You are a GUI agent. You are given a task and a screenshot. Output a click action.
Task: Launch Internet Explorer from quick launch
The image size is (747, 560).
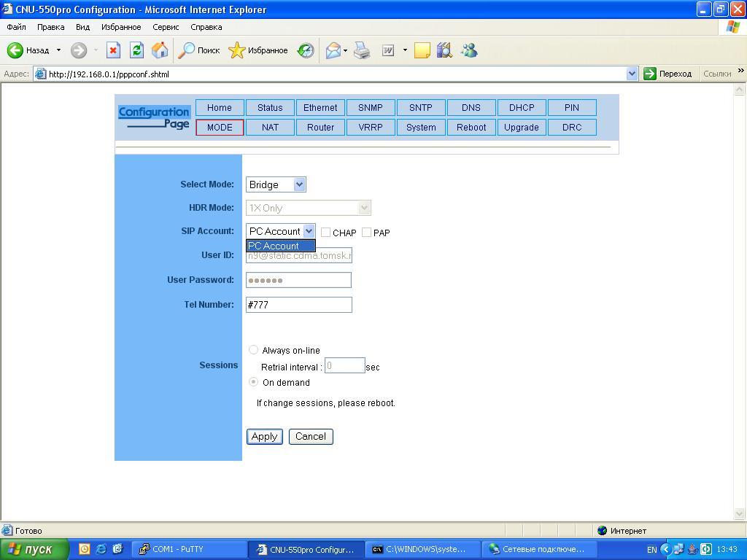point(101,549)
